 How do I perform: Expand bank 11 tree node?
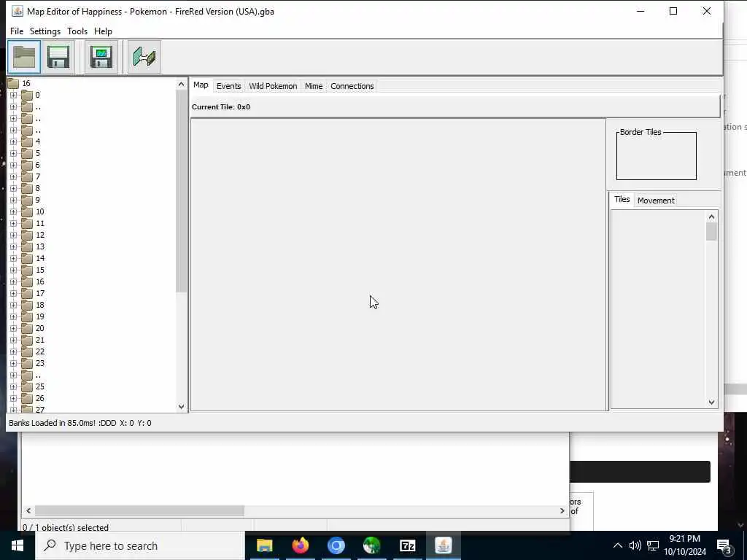click(x=13, y=223)
